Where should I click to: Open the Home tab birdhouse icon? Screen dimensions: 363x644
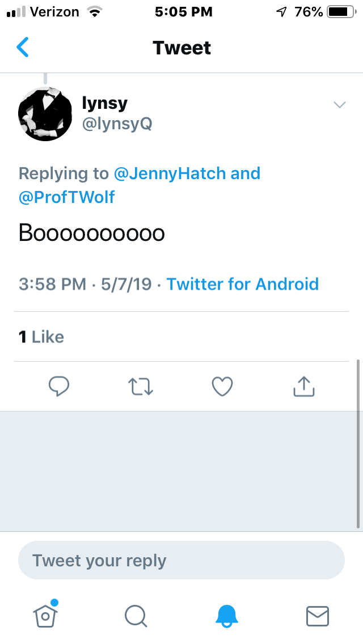click(45, 615)
